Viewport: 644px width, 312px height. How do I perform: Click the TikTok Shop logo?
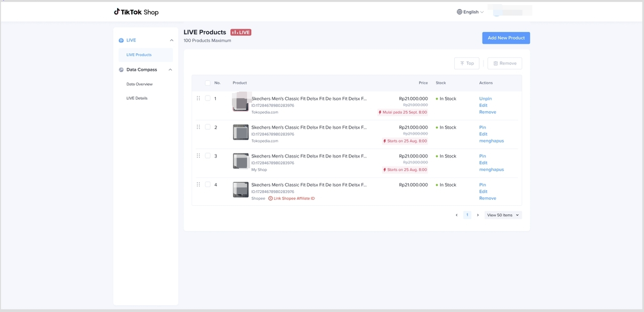136,12
